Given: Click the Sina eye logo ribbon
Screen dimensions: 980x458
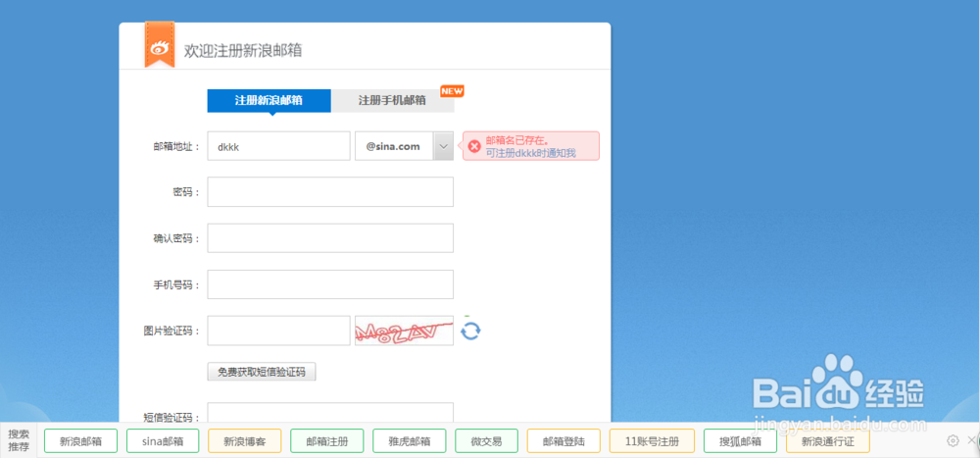Looking at the screenshot, I should tap(160, 44).
